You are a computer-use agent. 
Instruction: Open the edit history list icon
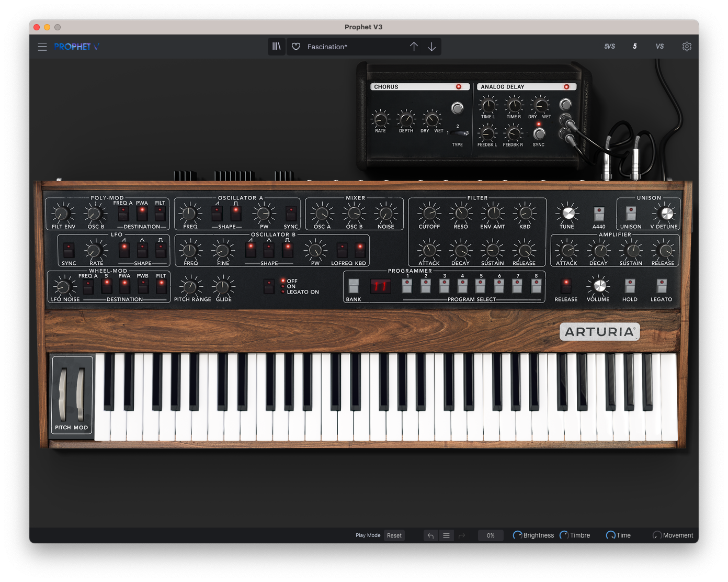(x=446, y=535)
